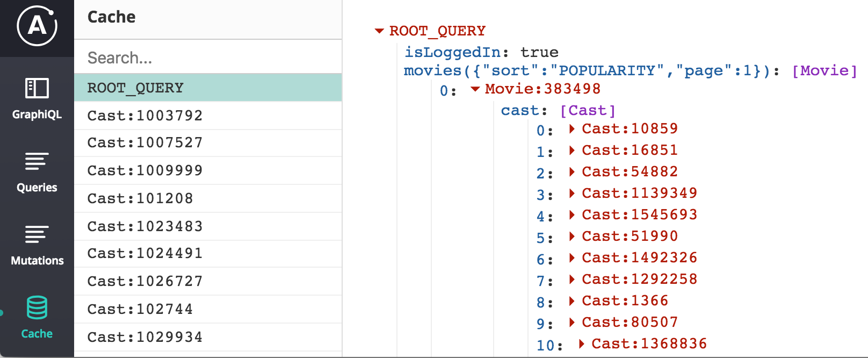Click the Apollo logo icon

(x=37, y=25)
